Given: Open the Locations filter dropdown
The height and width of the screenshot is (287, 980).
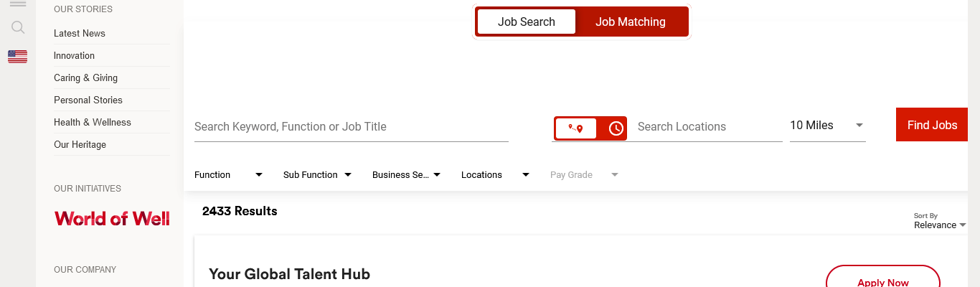Looking at the screenshot, I should click(x=495, y=175).
